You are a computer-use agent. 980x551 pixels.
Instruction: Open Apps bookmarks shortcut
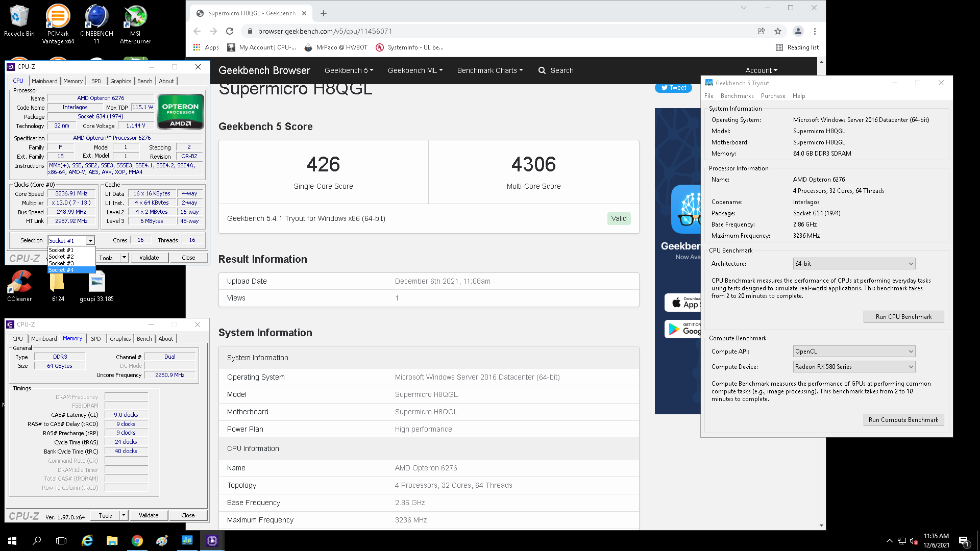click(206, 47)
